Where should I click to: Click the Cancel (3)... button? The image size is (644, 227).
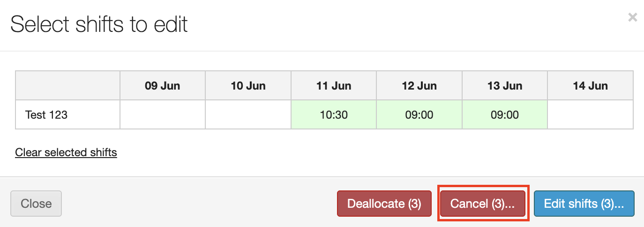482,204
